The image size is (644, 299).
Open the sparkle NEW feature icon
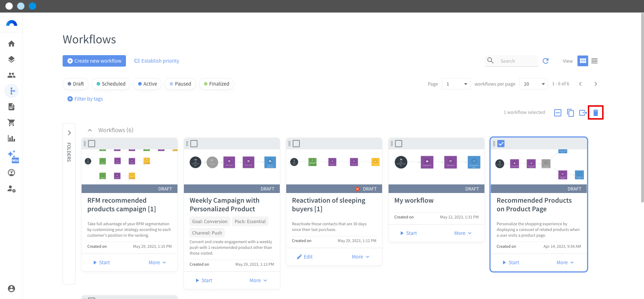[x=13, y=156]
